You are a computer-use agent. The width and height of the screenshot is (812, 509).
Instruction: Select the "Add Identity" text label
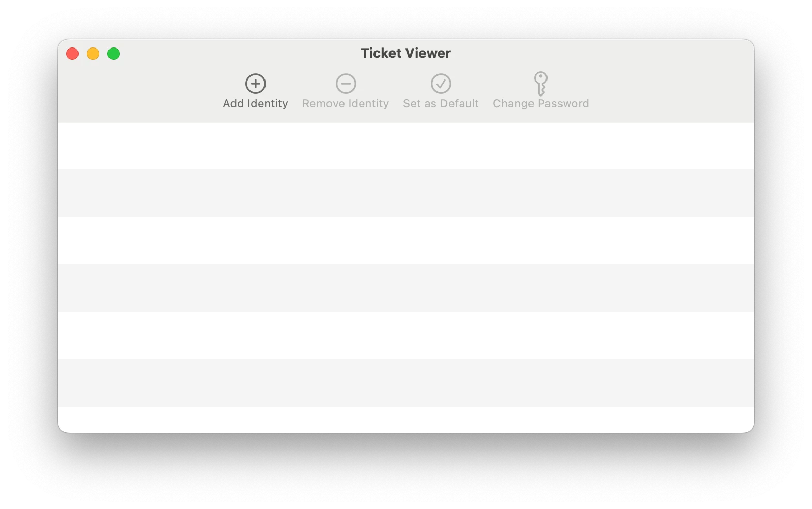pyautogui.click(x=255, y=104)
